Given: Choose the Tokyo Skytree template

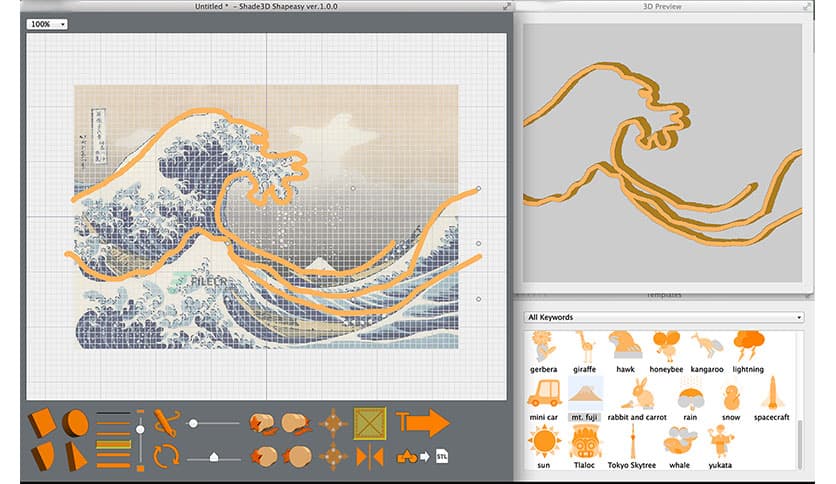Looking at the screenshot, I should (x=632, y=447).
